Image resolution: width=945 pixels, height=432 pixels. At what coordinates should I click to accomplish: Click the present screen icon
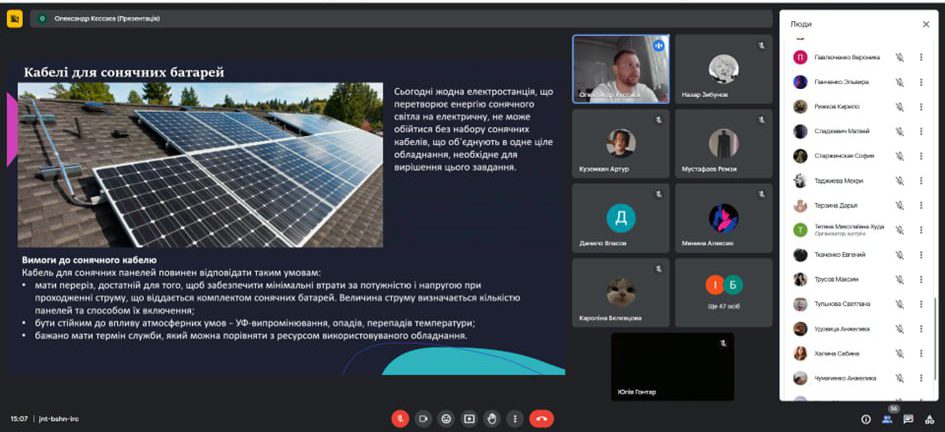(469, 419)
